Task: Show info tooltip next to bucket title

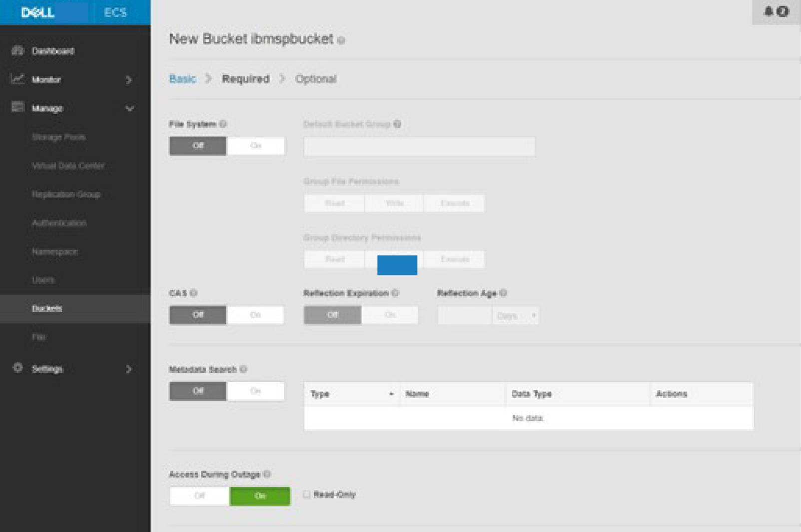Action: (341, 40)
